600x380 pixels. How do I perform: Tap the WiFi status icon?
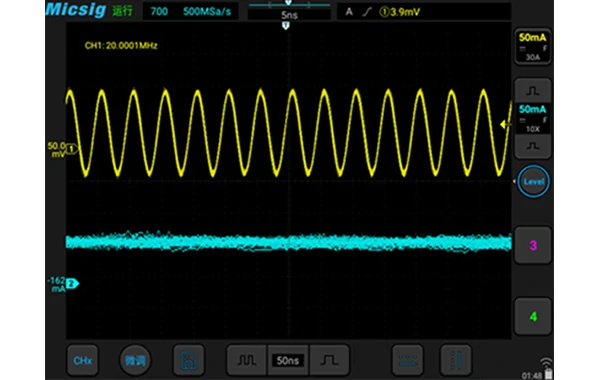pos(546,362)
